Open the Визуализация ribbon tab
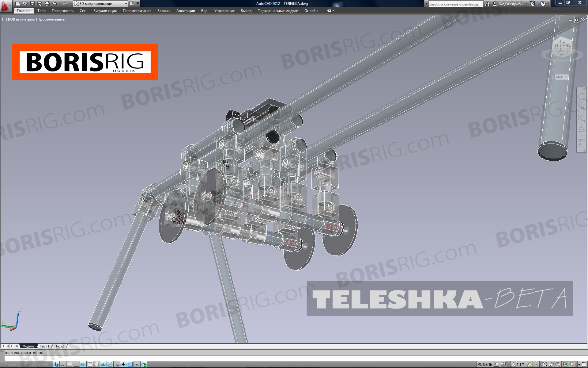The height and width of the screenshot is (368, 588). 105,11
